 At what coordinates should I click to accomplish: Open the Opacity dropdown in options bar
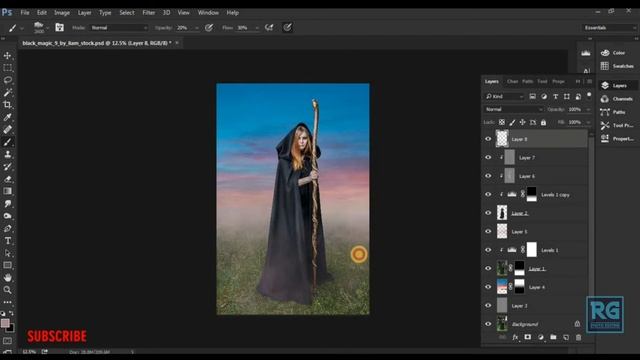coord(197,28)
